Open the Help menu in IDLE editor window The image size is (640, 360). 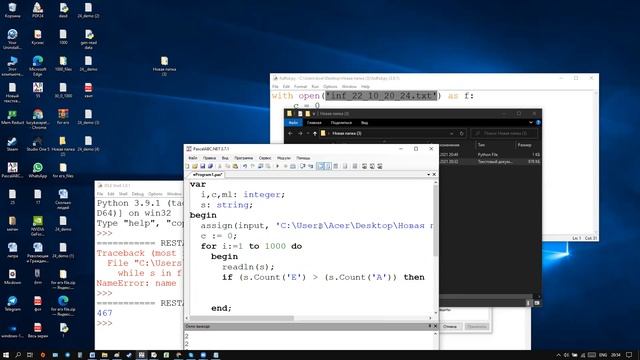pyautogui.click(x=365, y=87)
